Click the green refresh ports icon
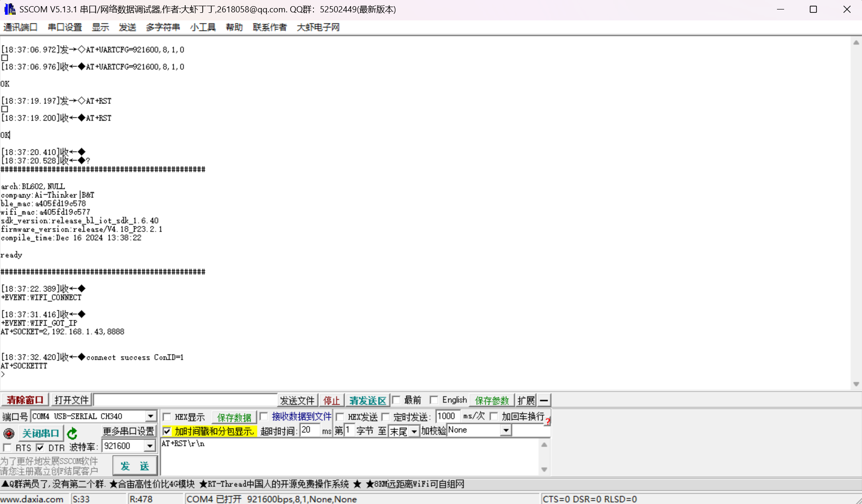 pyautogui.click(x=72, y=433)
